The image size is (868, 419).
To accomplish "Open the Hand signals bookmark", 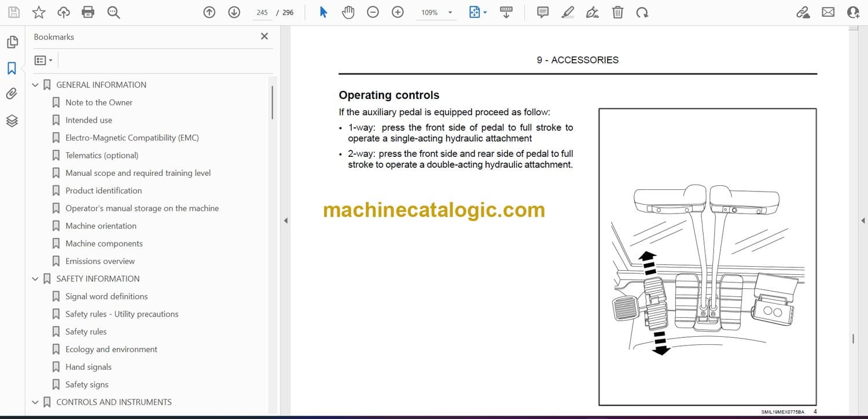I will point(89,367).
